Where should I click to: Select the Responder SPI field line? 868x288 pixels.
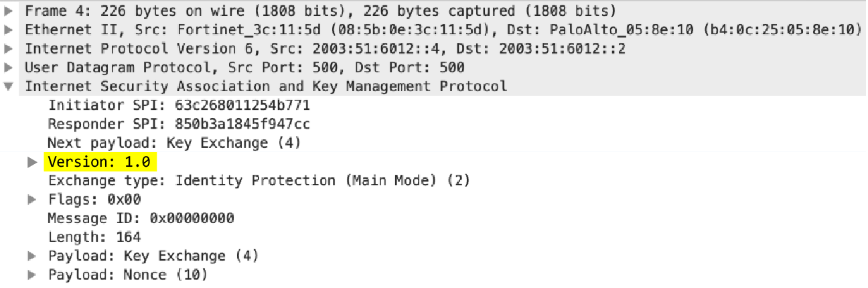(x=179, y=124)
